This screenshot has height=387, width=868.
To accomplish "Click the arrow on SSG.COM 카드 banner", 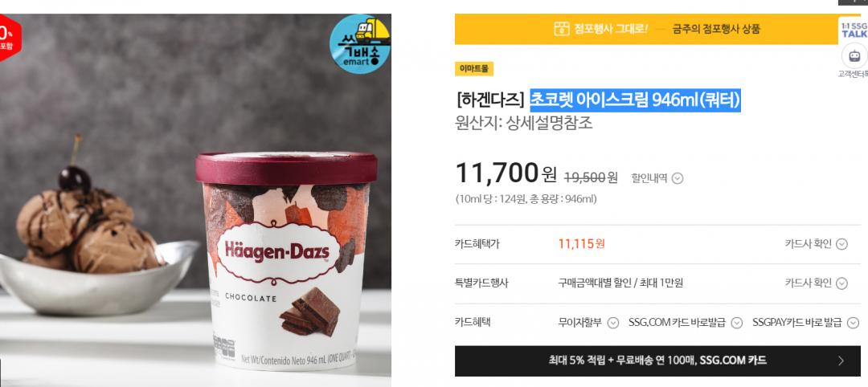I will tap(841, 361).
